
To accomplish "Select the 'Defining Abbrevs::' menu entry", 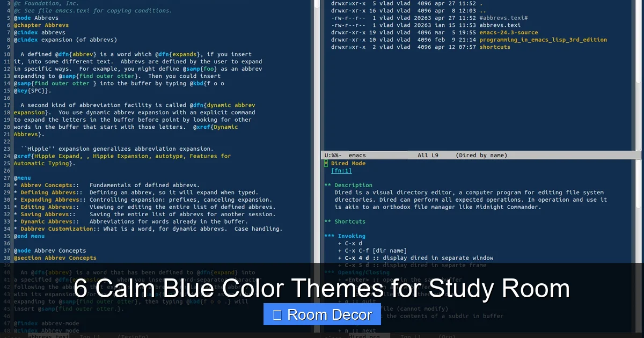I will tap(52, 193).
